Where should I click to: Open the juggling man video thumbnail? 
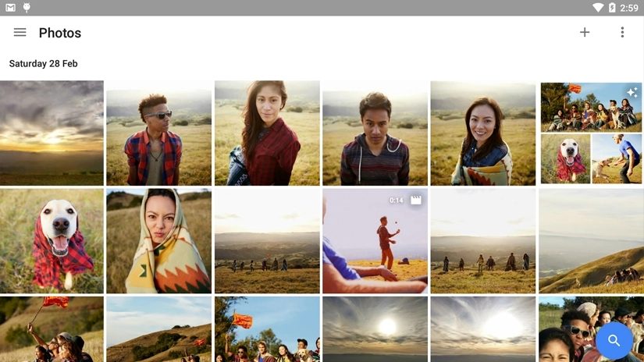(x=375, y=241)
